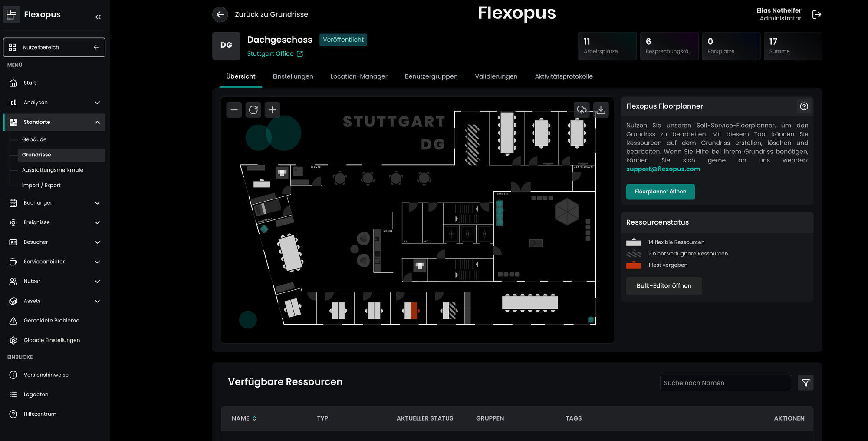The height and width of the screenshot is (441, 868).
Task: Zoom out the floor plan with minus icon
Action: [234, 110]
